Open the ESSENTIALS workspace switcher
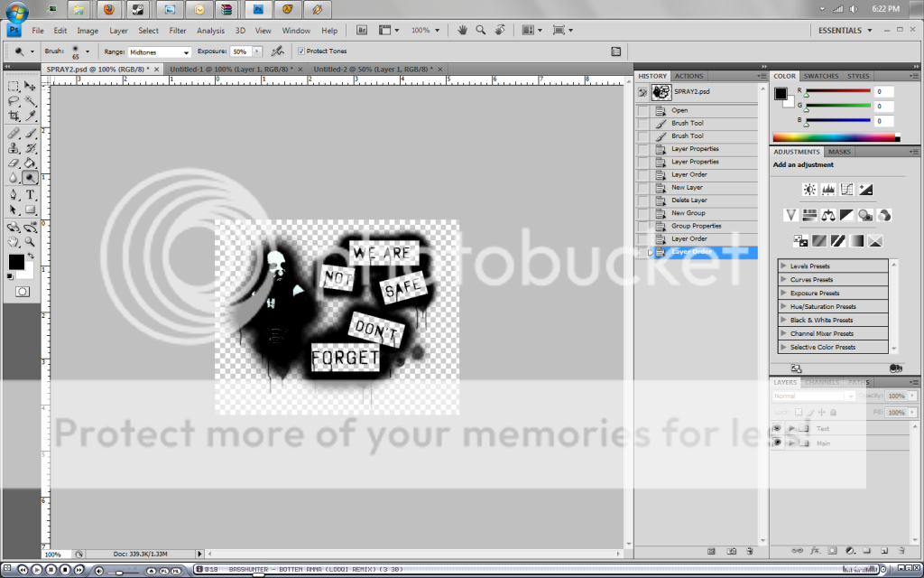 click(845, 31)
